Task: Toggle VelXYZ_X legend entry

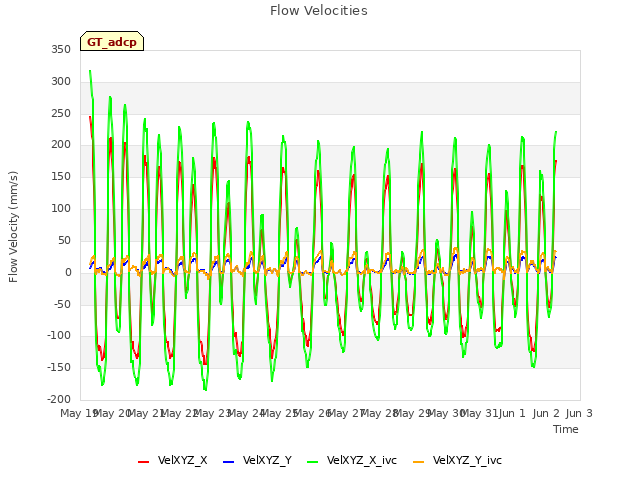Action: [172, 460]
